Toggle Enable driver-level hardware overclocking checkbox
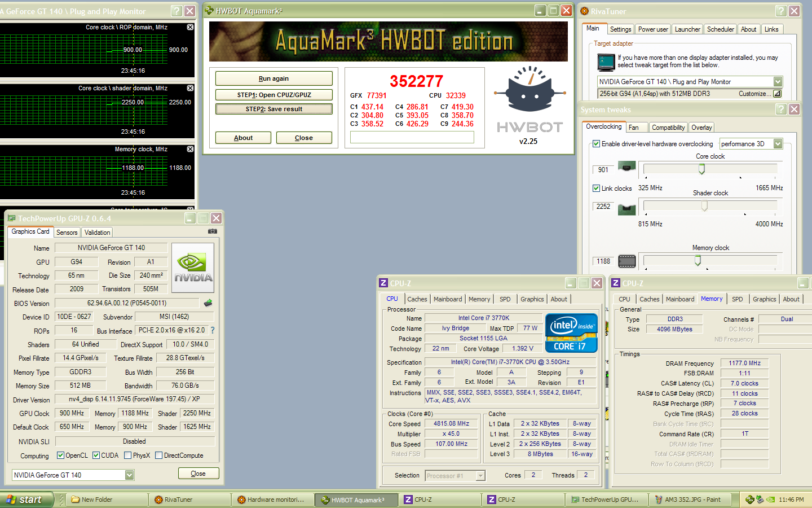The width and height of the screenshot is (812, 508). [596, 144]
